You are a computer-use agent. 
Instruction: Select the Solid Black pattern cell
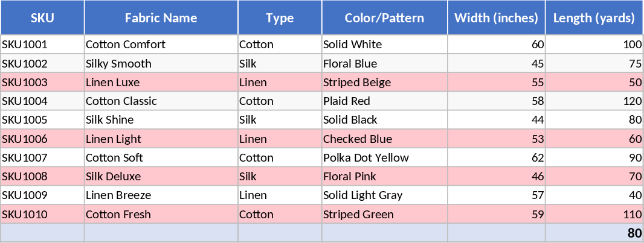point(384,120)
